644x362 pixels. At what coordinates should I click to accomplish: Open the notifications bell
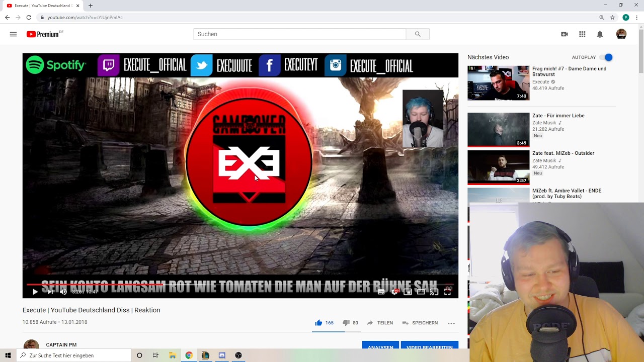click(600, 34)
